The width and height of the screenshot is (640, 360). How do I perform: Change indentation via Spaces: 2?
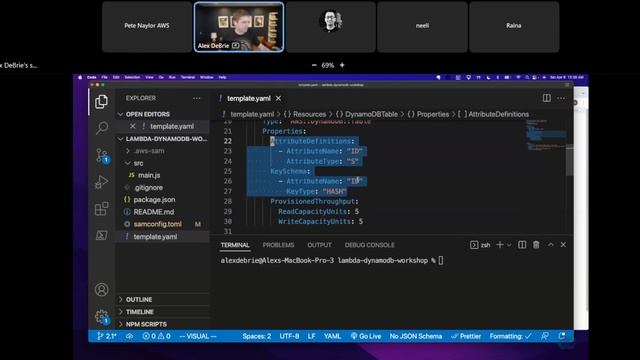click(x=256, y=336)
